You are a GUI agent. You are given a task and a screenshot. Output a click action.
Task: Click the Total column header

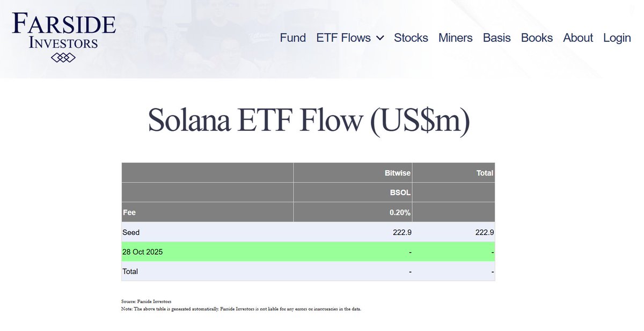click(485, 173)
